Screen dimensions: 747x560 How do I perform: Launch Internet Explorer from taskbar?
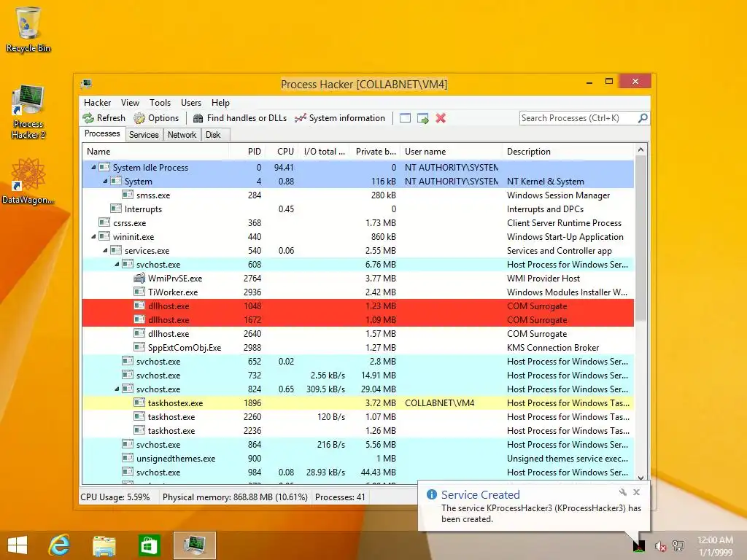60,545
